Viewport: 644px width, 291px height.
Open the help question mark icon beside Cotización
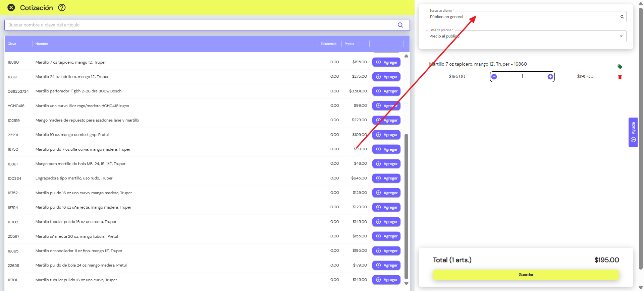pos(62,7)
